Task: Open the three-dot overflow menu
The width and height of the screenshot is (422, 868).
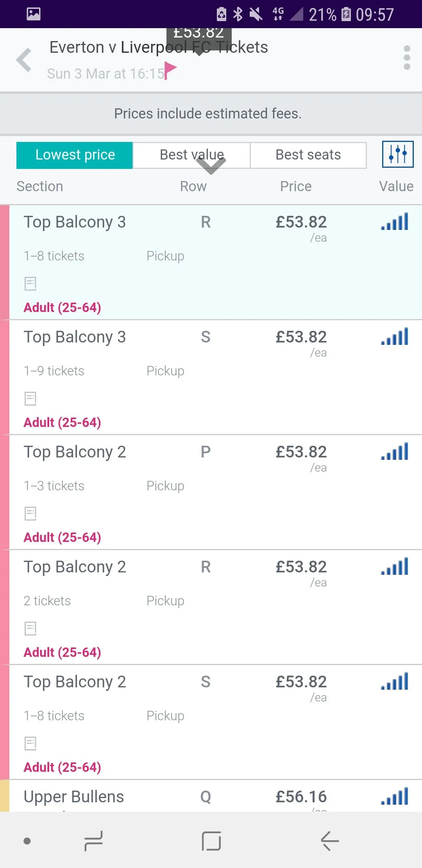Action: pos(407,58)
